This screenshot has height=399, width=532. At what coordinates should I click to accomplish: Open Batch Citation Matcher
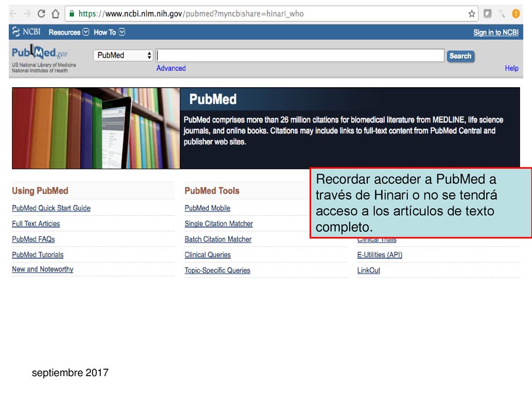pos(218,239)
